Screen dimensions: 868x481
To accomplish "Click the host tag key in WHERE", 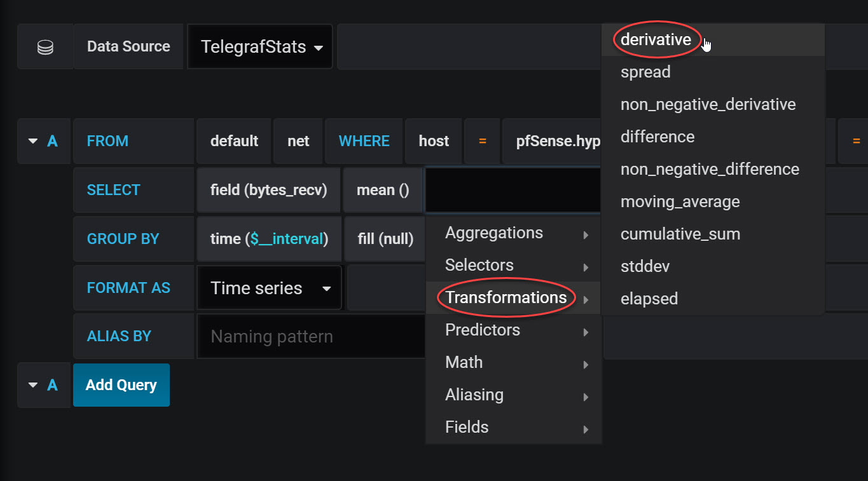I will (x=434, y=141).
